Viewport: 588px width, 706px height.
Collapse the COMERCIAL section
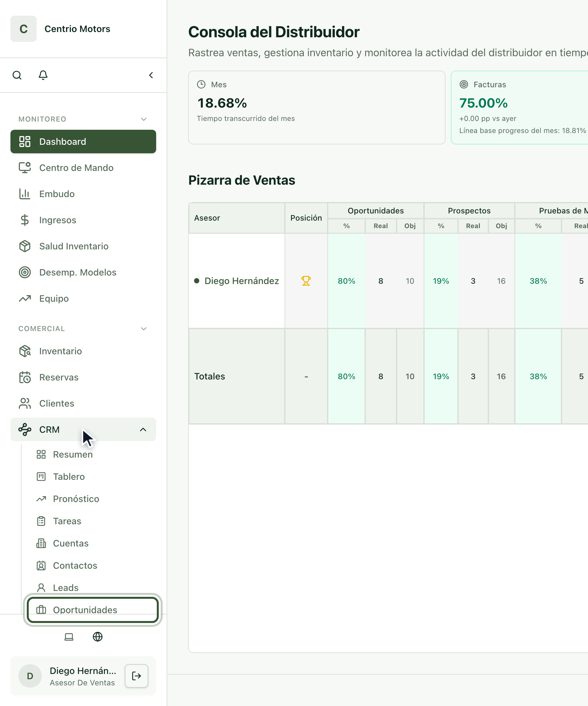coord(144,328)
